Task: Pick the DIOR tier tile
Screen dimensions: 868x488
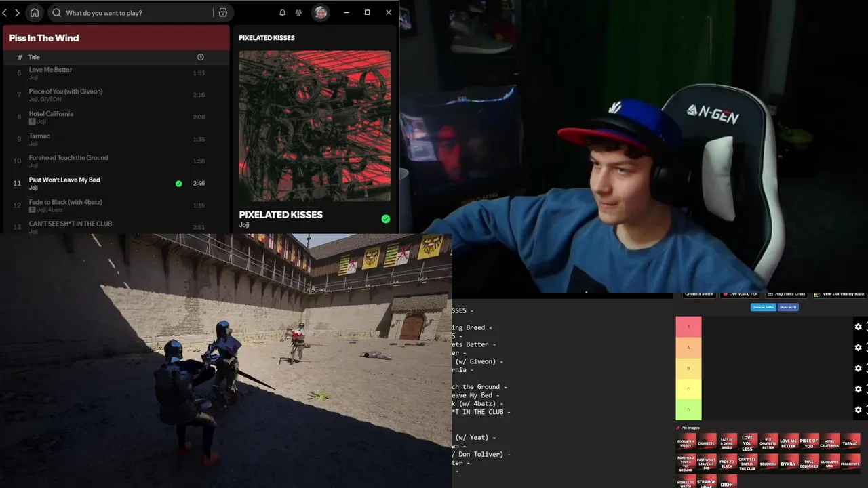Action: click(x=727, y=481)
